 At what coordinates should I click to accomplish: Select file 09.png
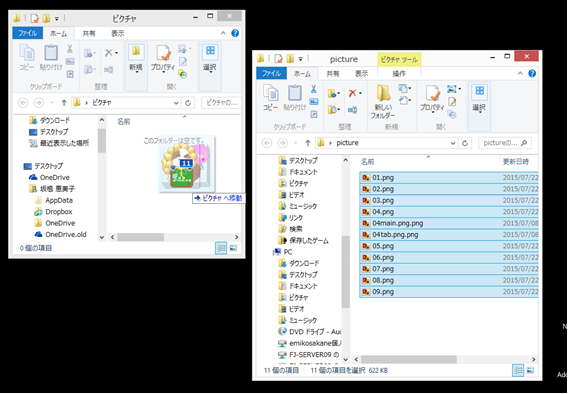point(449,292)
